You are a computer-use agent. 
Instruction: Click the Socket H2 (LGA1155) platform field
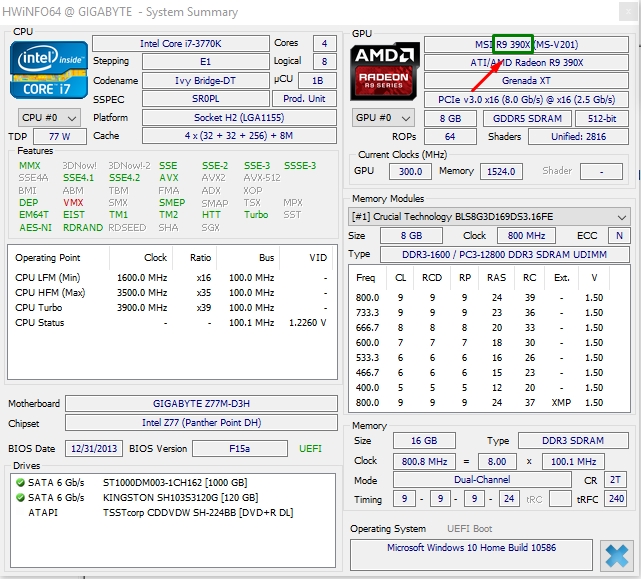pos(239,118)
